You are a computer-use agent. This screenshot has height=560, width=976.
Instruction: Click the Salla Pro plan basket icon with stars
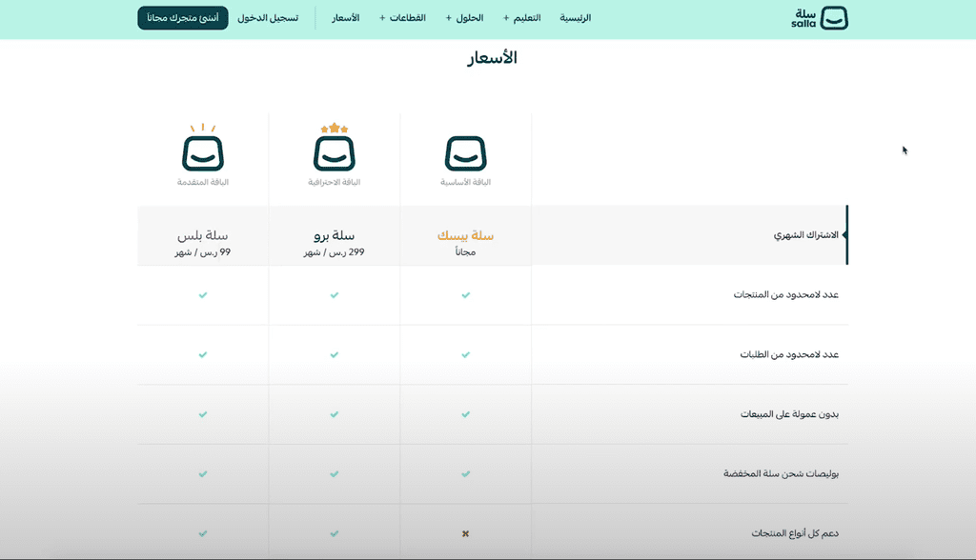[x=335, y=147]
